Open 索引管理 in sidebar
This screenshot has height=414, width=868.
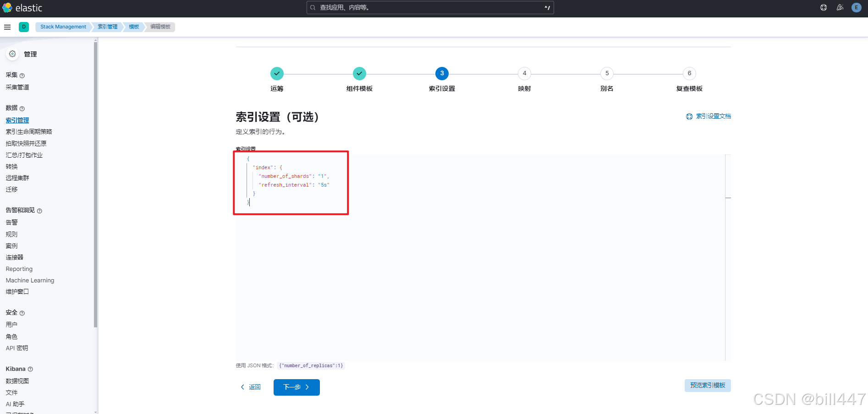[17, 120]
